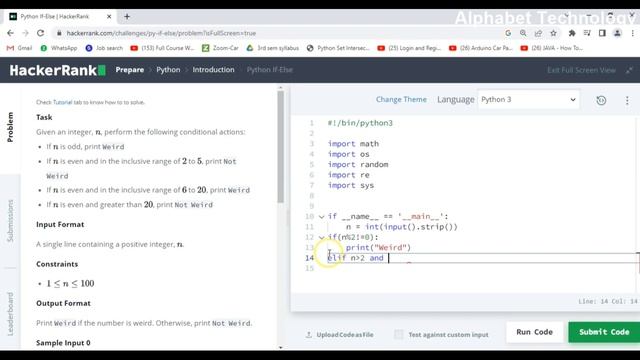Click the problem panel scrollbar
This screenshot has width=640, height=360.
point(280,147)
